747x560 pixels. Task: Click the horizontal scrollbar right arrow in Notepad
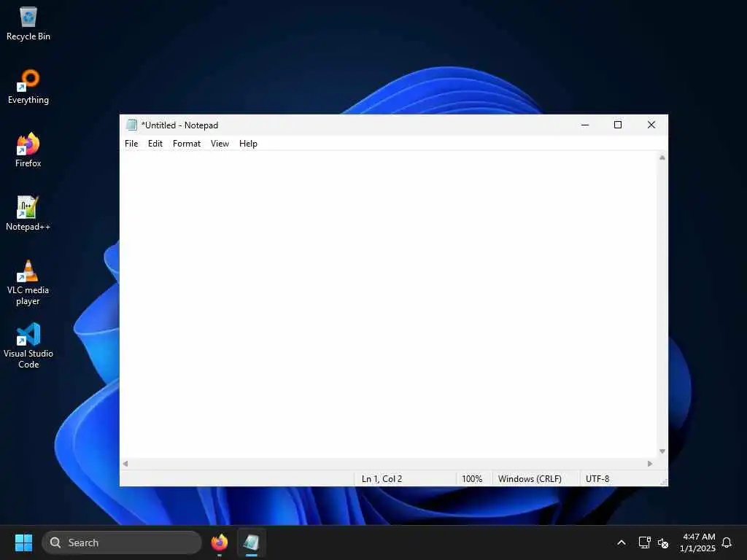[650, 463]
